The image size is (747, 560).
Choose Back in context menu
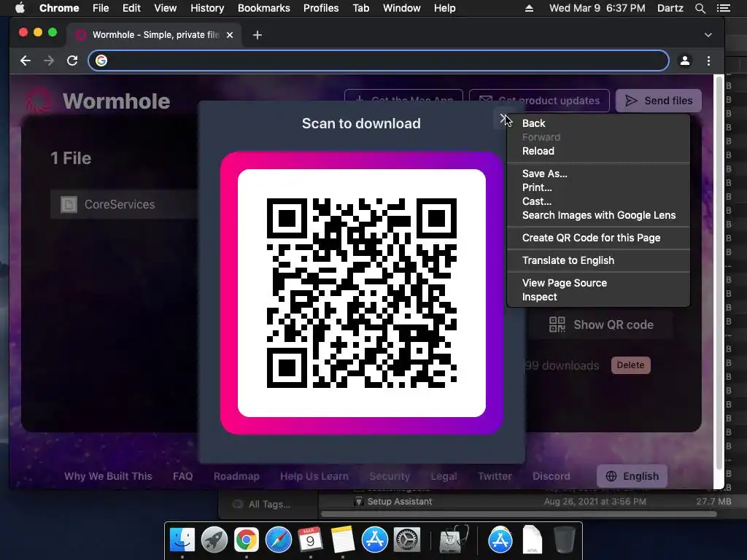point(533,123)
